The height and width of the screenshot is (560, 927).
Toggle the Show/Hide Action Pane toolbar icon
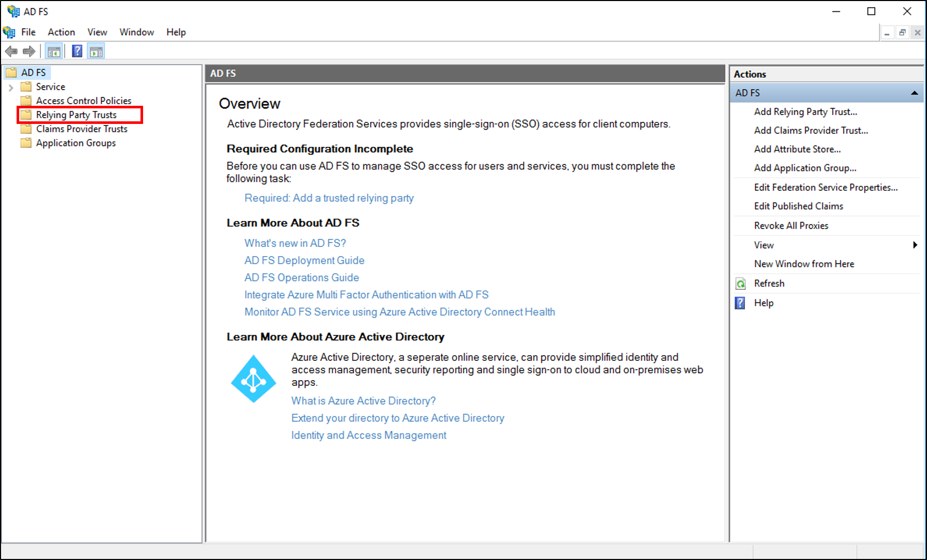[x=96, y=51]
